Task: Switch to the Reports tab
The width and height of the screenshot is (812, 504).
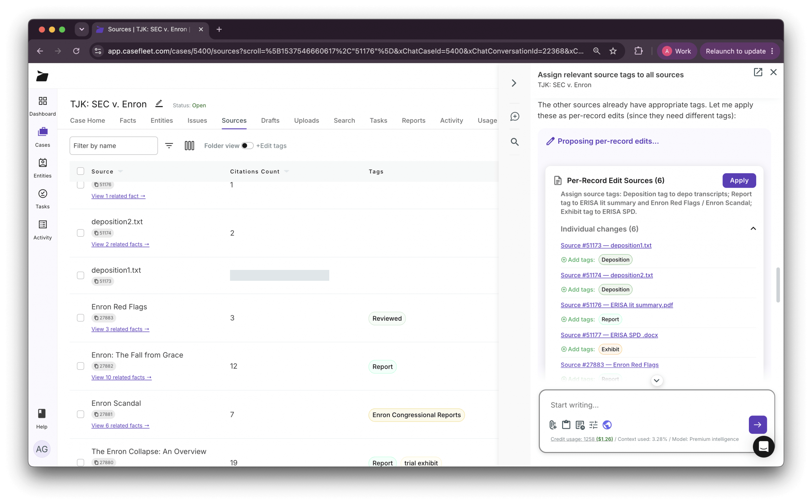Action: (413, 120)
